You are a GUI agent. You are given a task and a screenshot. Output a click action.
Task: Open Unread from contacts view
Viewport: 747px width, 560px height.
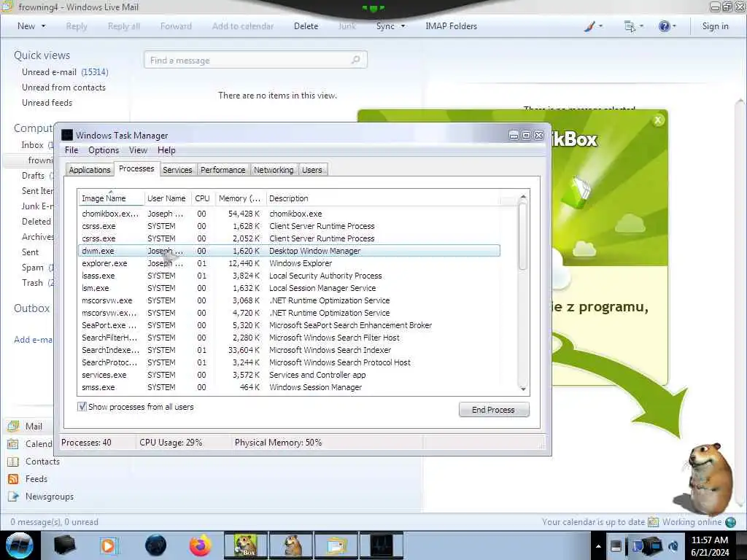point(63,87)
